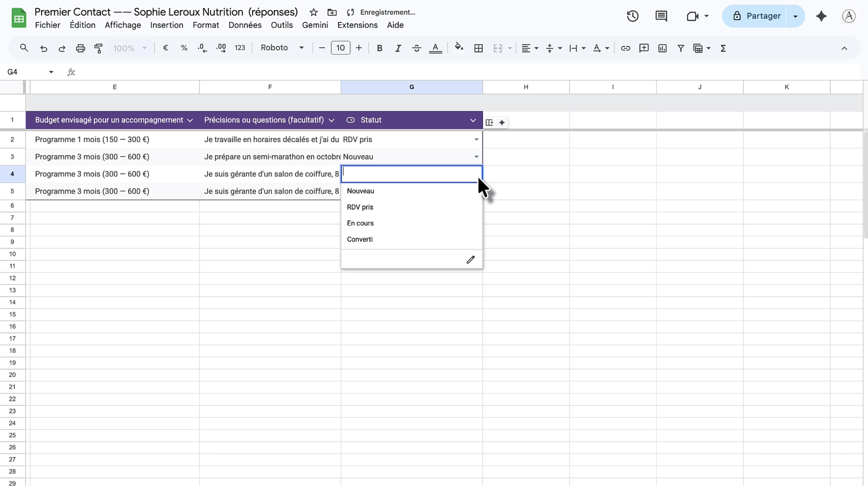Open the borders tool

point(478,48)
